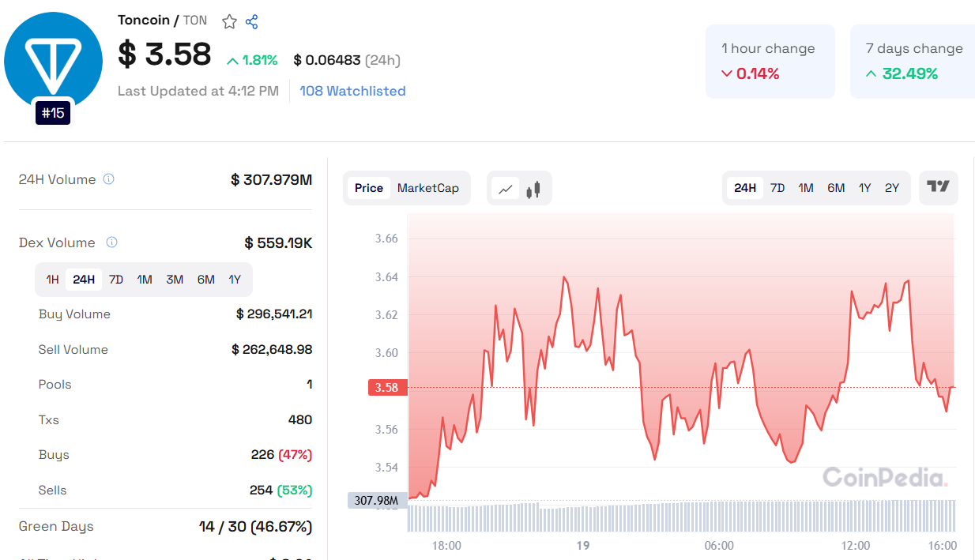This screenshot has width=975, height=560.
Task: Switch chart to line view icon
Action: pyautogui.click(x=506, y=189)
